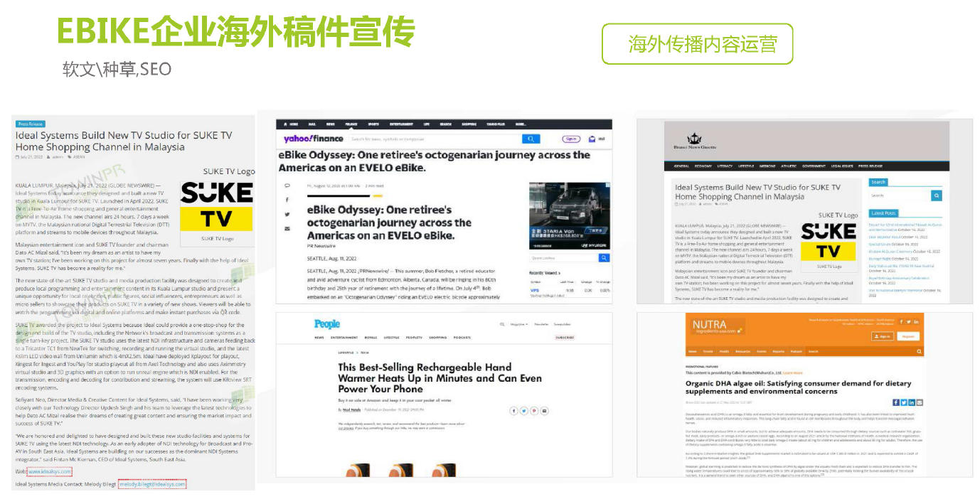The width and height of the screenshot is (980, 499).
Task: Click the Subscribe button on People site
Action: point(564,337)
